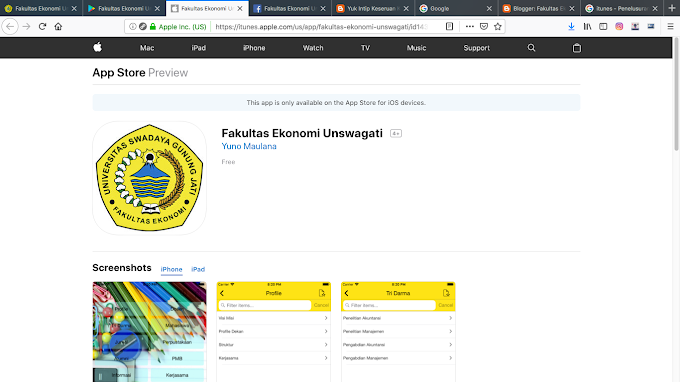This screenshot has width=680, height=382.
Task: Click the Instagram extension icon
Action: click(619, 26)
